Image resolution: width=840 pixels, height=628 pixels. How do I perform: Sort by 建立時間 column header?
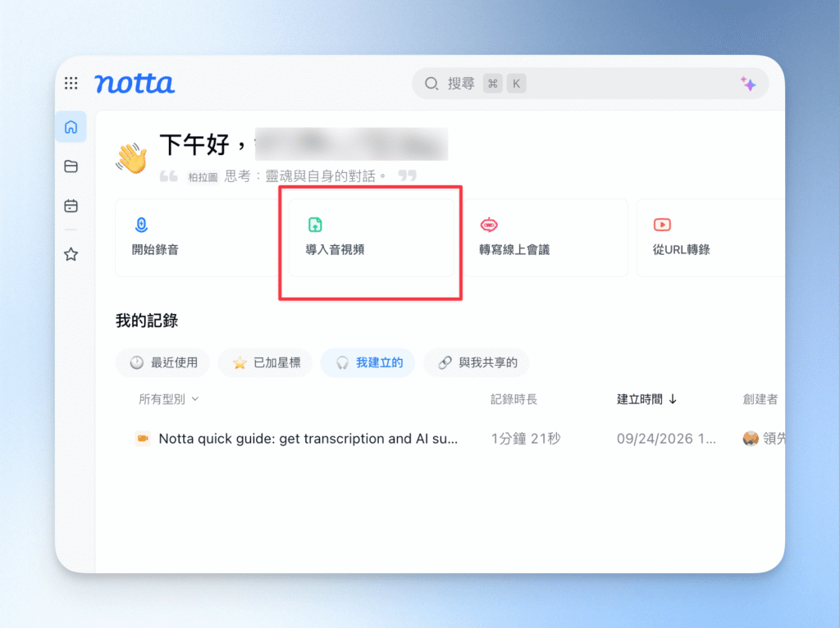pyautogui.click(x=646, y=399)
